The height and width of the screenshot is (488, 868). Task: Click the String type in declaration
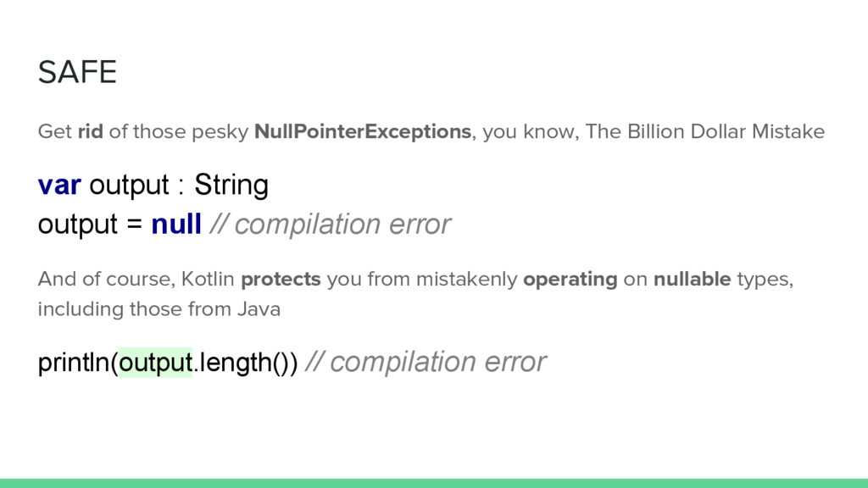point(231,186)
